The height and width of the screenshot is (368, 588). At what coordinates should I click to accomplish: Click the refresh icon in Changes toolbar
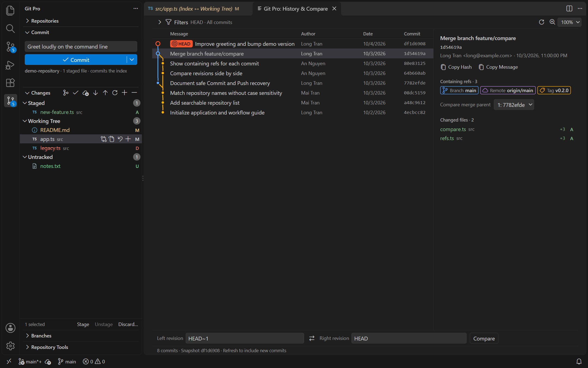[115, 93]
